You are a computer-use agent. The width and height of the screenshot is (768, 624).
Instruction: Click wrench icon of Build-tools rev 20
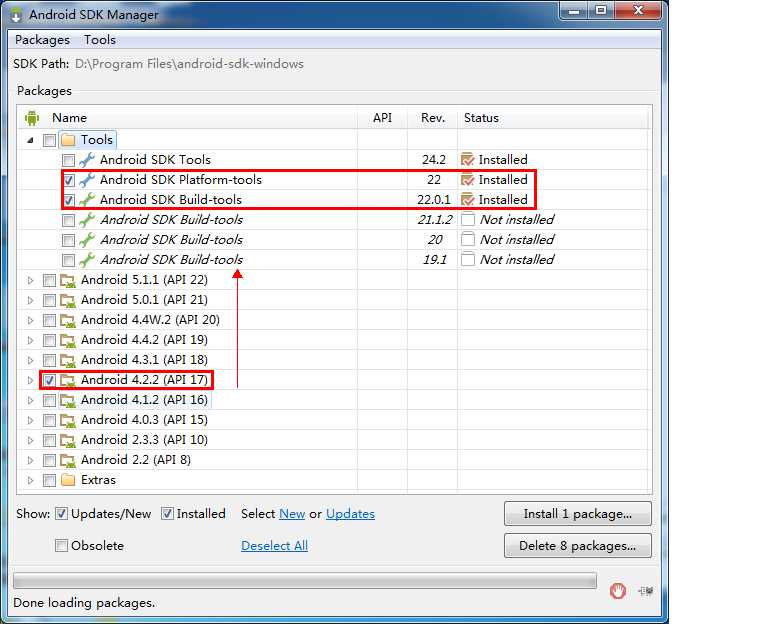tap(87, 240)
